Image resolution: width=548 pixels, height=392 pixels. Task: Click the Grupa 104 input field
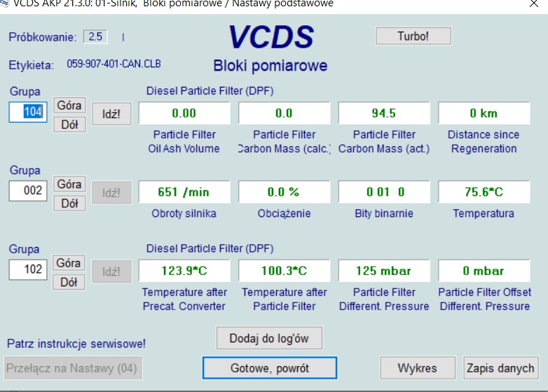pyautogui.click(x=28, y=112)
